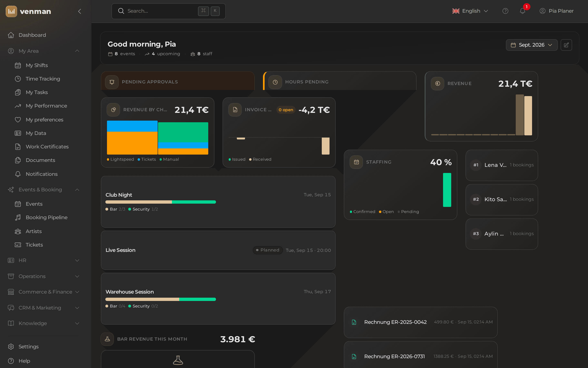
Task: Click the Planned status on Live Session
Action: coord(267,250)
